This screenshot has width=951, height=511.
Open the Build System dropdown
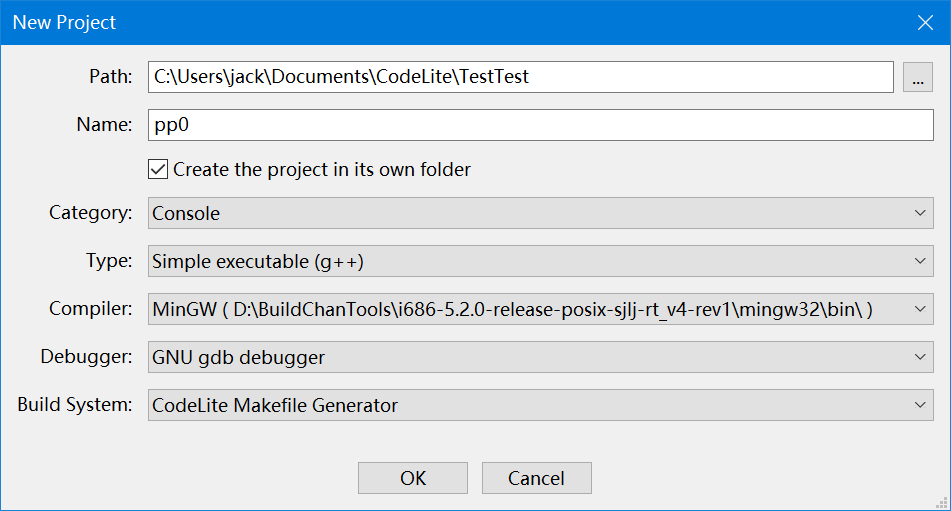pyautogui.click(x=540, y=405)
